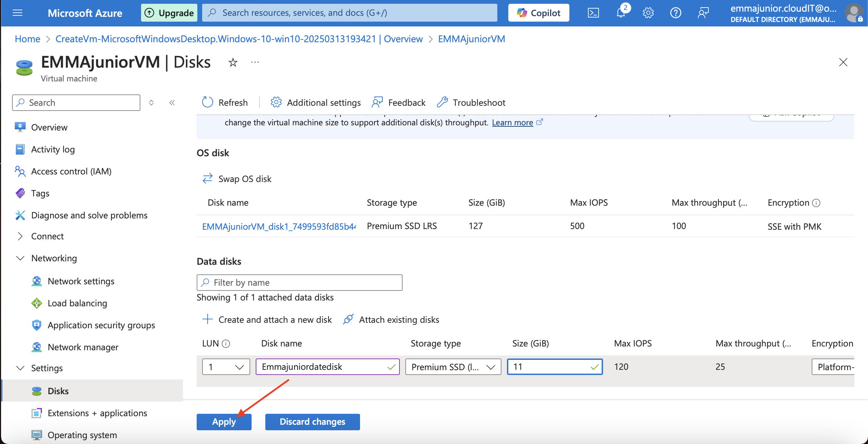Open portal settings gear
The width and height of the screenshot is (868, 444).
click(x=648, y=13)
